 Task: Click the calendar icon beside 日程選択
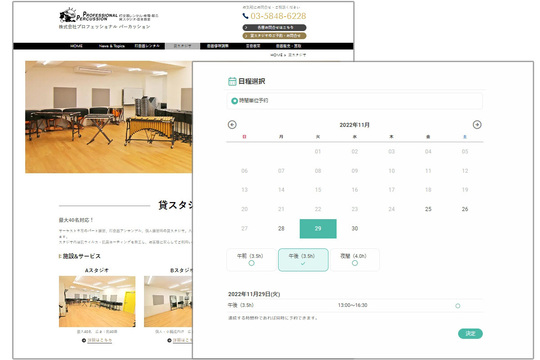click(x=232, y=81)
